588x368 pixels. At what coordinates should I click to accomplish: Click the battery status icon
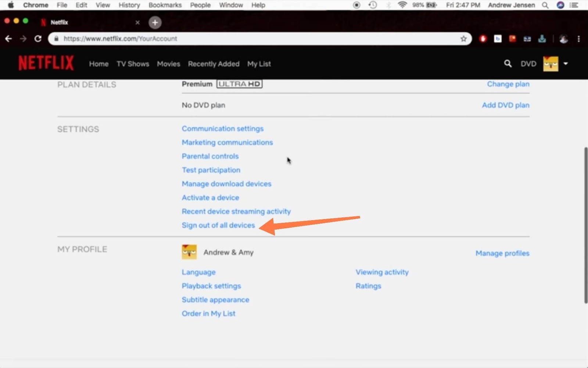tap(431, 5)
